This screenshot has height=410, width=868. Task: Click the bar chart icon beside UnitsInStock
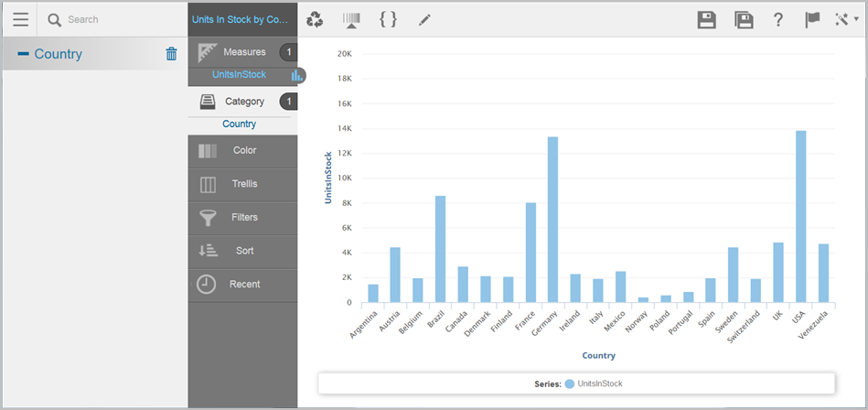[296, 75]
